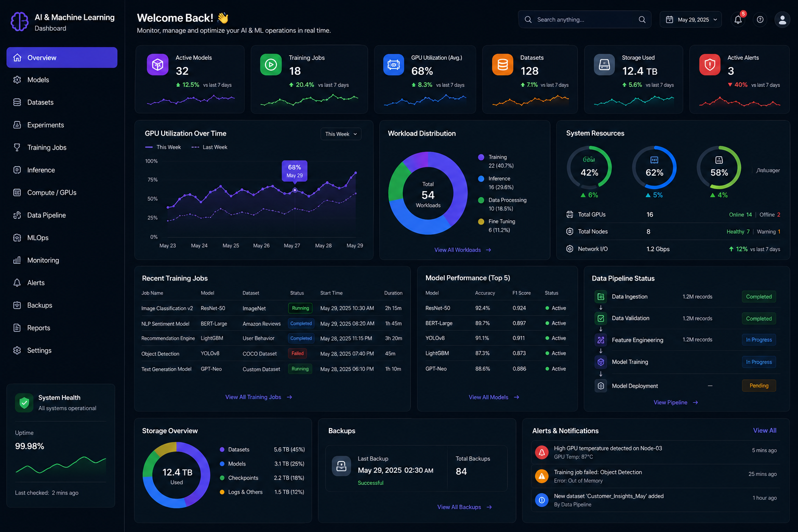
Task: Click the 12.4 TB storage donut chart
Action: click(x=177, y=475)
